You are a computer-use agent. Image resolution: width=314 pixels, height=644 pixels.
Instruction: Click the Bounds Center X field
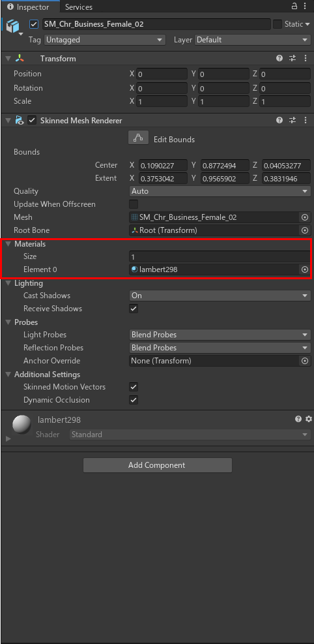click(163, 166)
